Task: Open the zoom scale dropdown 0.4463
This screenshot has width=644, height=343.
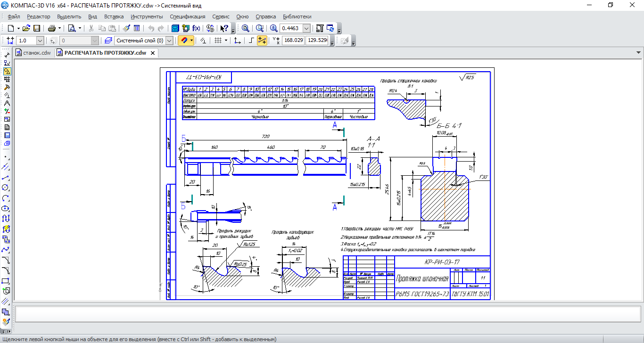Action: pos(307,28)
